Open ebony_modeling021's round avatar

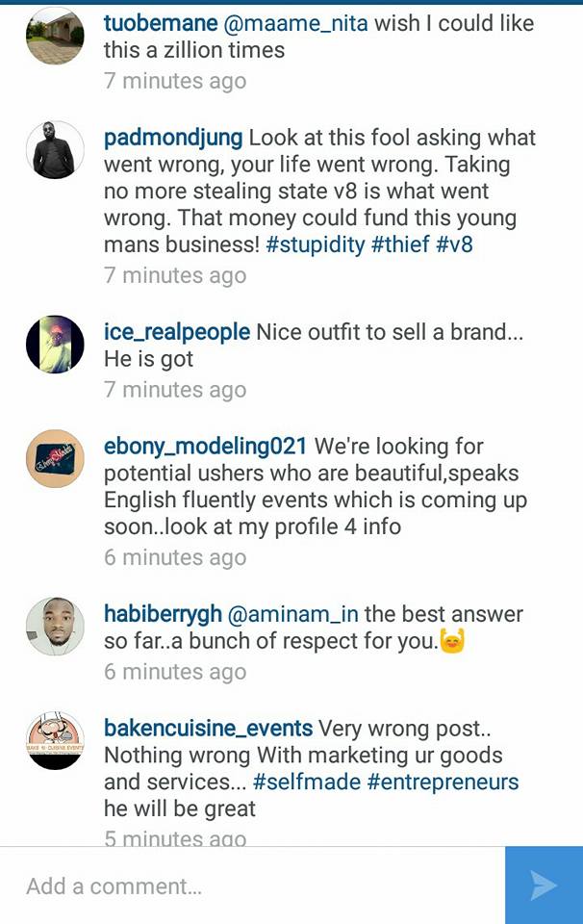56,458
